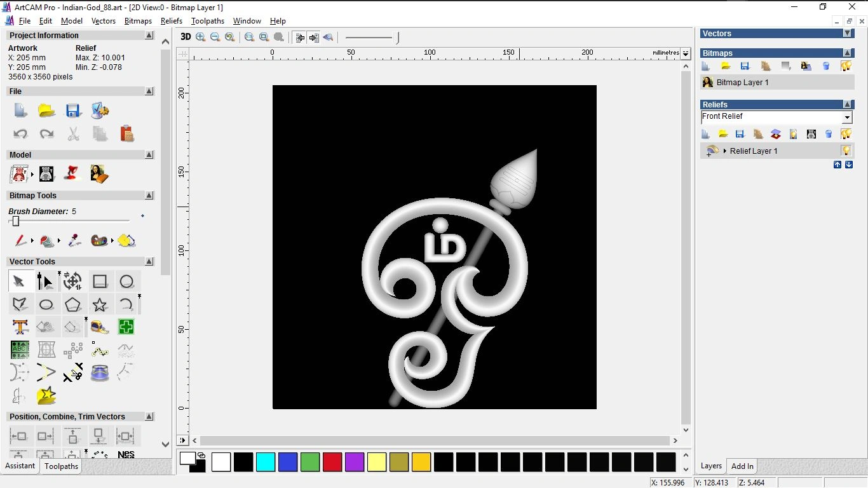Viewport: 868px width, 488px height.
Task: Open the Toolpaths menu
Action: (x=207, y=21)
